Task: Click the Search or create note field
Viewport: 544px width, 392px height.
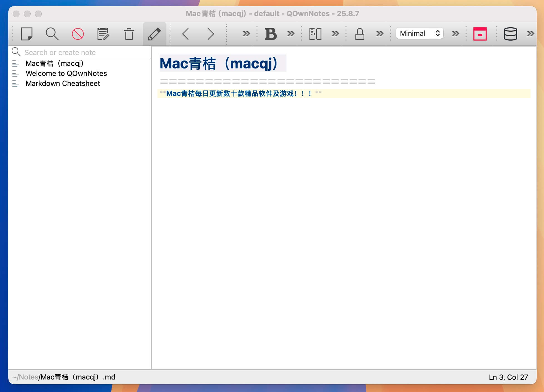Action: tap(83, 52)
